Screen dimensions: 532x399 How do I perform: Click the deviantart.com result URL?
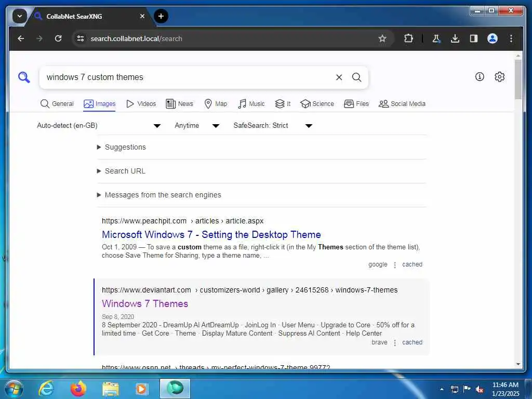coord(250,290)
